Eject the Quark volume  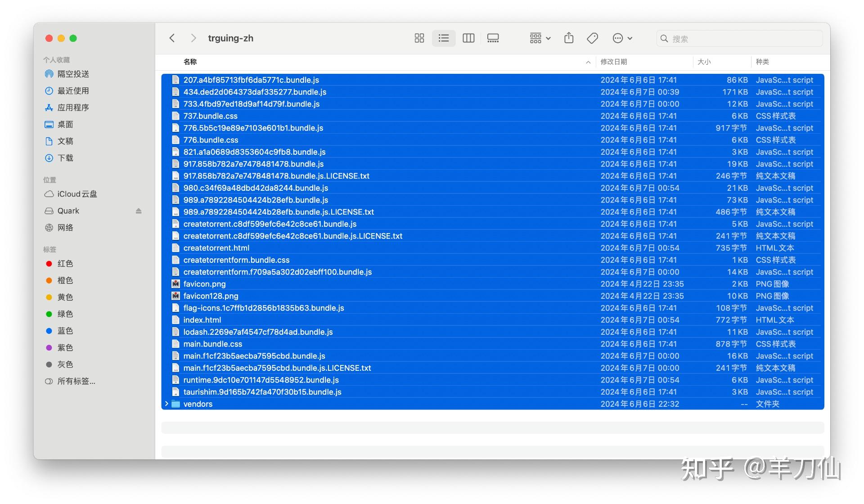(139, 211)
